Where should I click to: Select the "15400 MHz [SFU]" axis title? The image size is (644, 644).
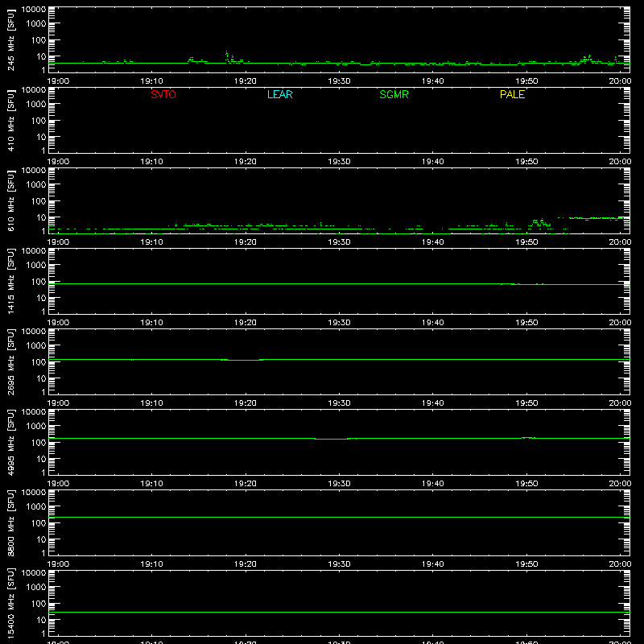[11, 603]
